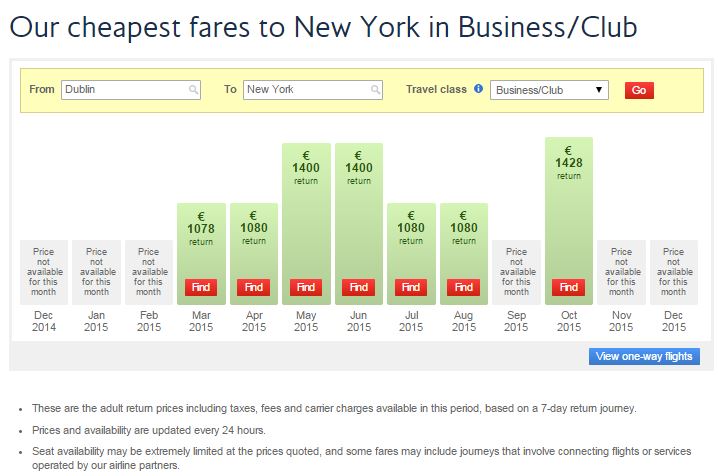This screenshot has width=718, height=476.
Task: Click the Sep 2015 unavailable price box
Action: 516,271
